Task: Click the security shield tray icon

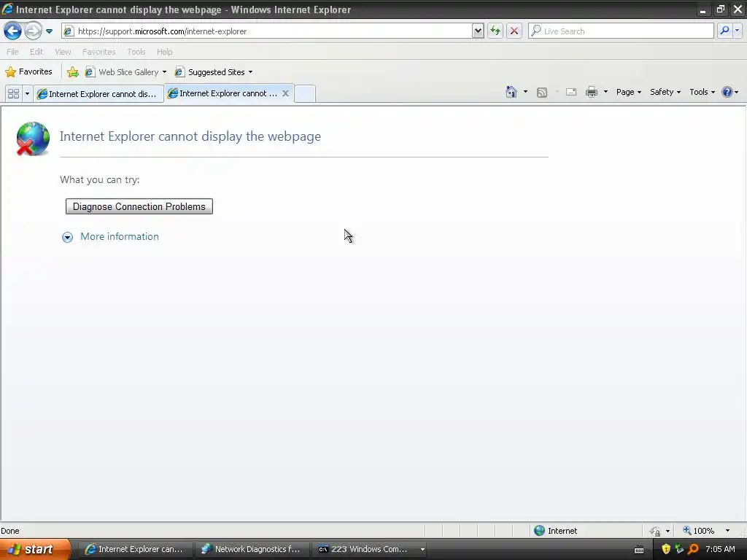Action: point(666,549)
